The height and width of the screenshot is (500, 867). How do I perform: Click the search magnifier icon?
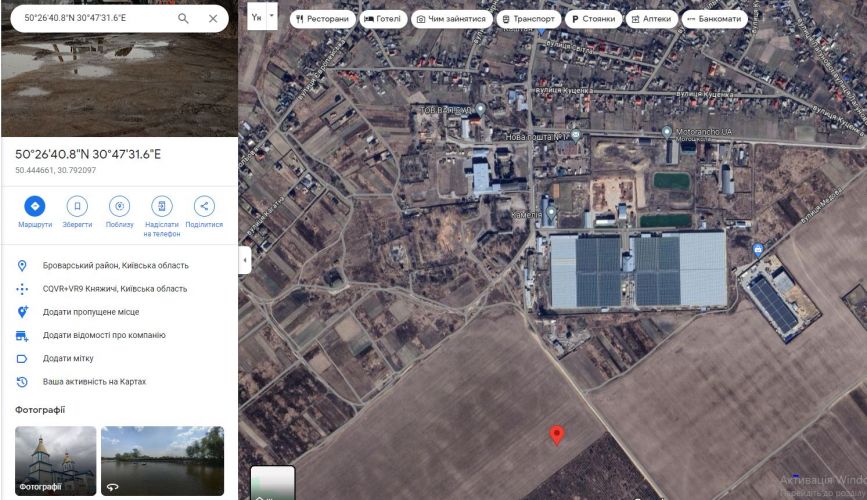[x=183, y=18]
